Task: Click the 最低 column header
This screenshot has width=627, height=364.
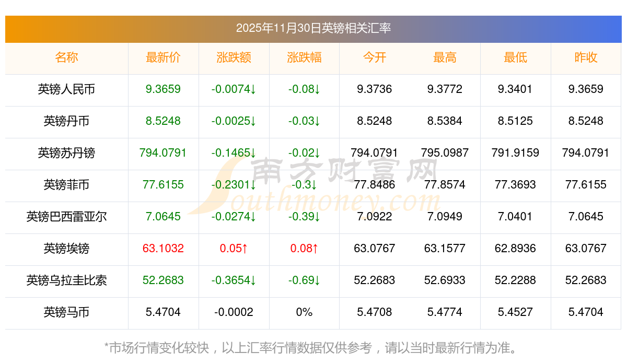Action: coord(515,57)
